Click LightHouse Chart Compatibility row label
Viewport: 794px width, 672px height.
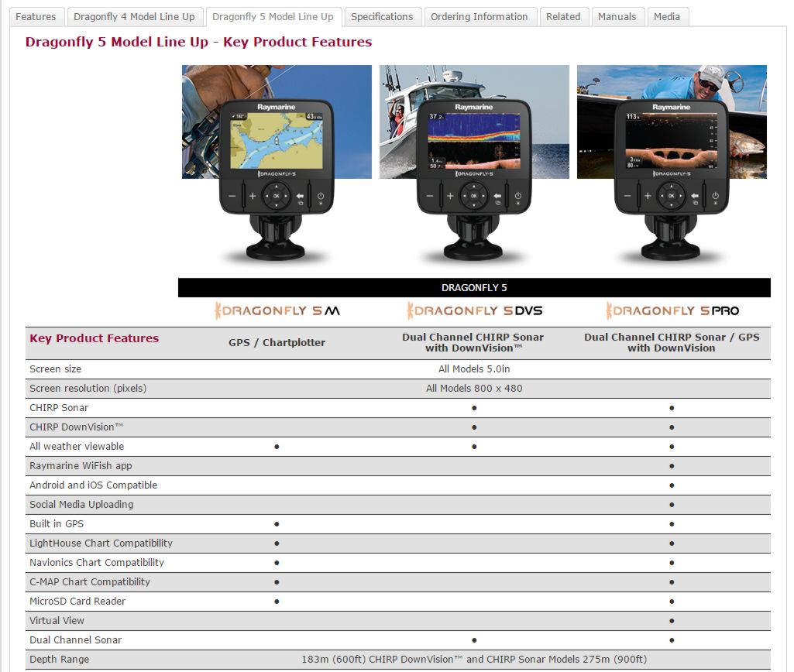click(101, 543)
